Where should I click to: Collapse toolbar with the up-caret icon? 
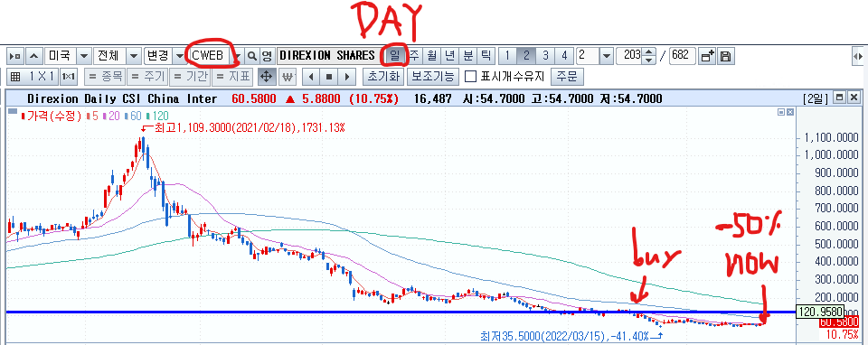tap(34, 55)
